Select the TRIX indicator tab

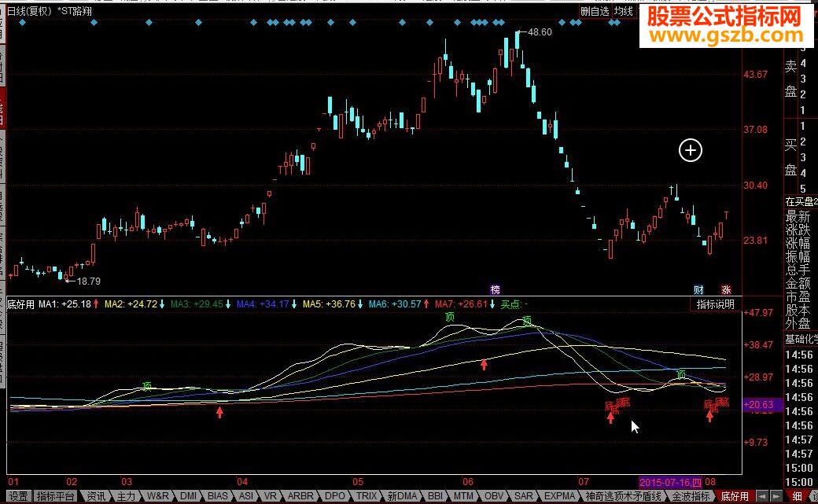367,495
